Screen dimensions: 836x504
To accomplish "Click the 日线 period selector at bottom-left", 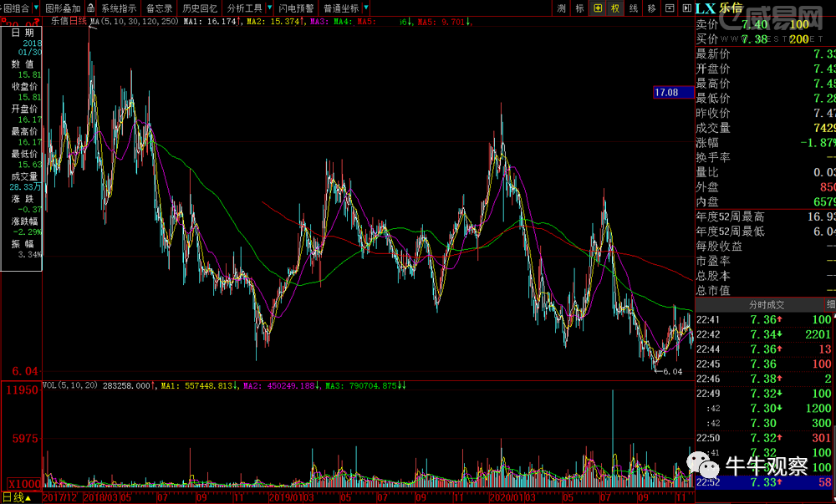I will coord(17,497).
